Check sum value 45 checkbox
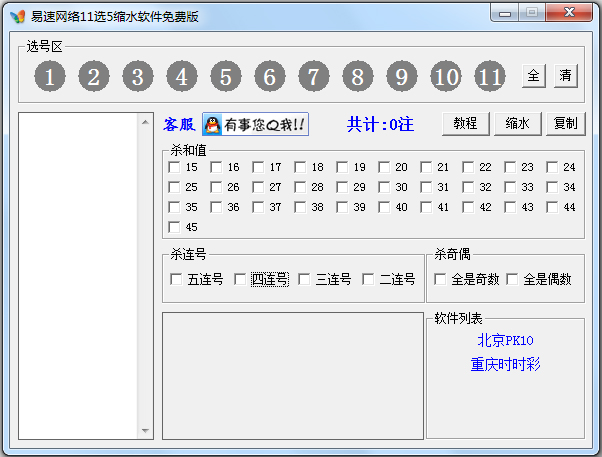This screenshot has height=457, width=602. pos(174,227)
